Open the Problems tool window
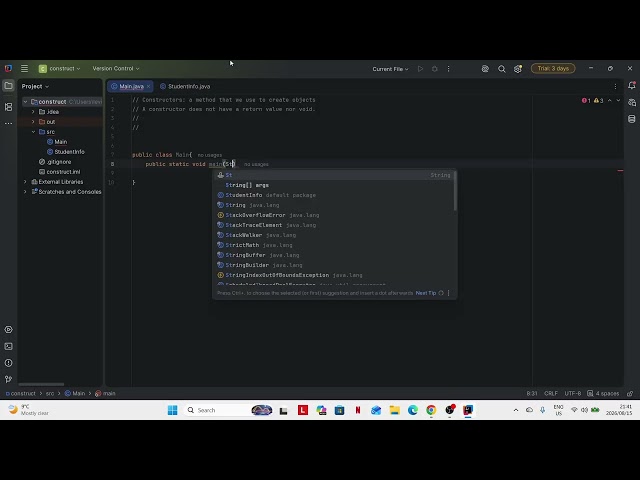Screen dimensions: 640x480 [8, 363]
